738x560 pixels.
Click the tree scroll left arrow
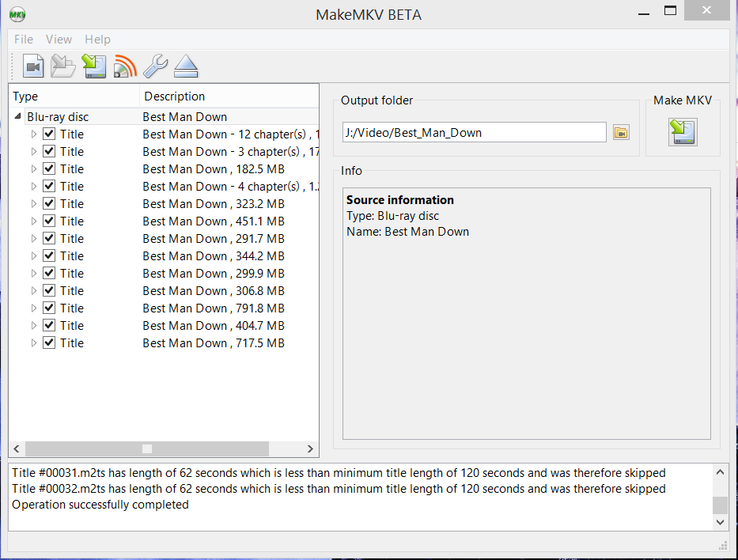point(17,449)
